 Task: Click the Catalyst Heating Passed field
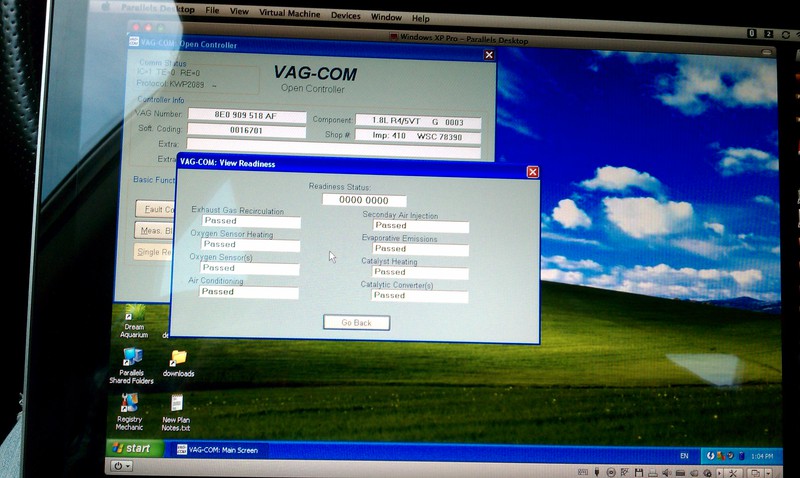pos(420,272)
